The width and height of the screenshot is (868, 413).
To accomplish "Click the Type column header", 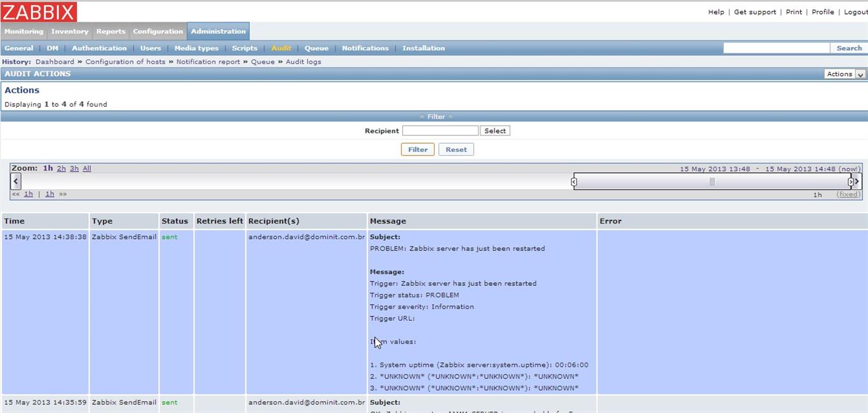I will click(x=124, y=221).
